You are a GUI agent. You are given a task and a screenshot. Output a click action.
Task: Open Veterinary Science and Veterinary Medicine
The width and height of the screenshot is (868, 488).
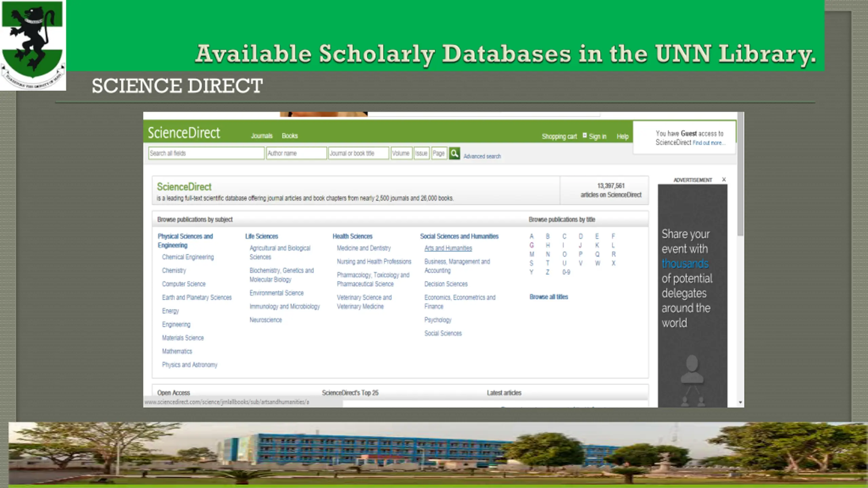364,302
